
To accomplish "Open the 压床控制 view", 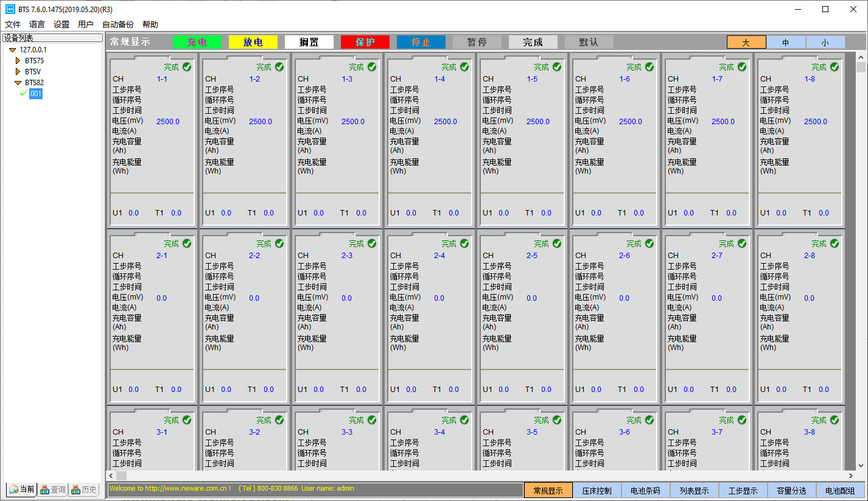I will tap(597, 490).
